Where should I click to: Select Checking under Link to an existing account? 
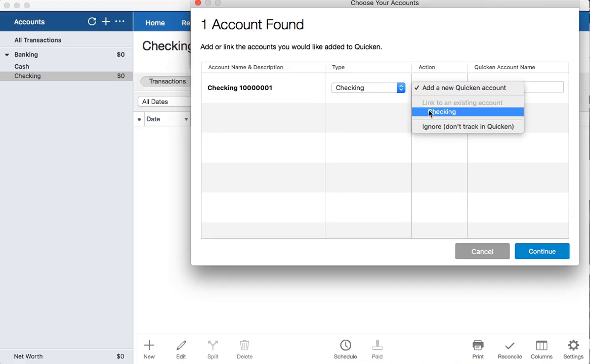point(468,112)
